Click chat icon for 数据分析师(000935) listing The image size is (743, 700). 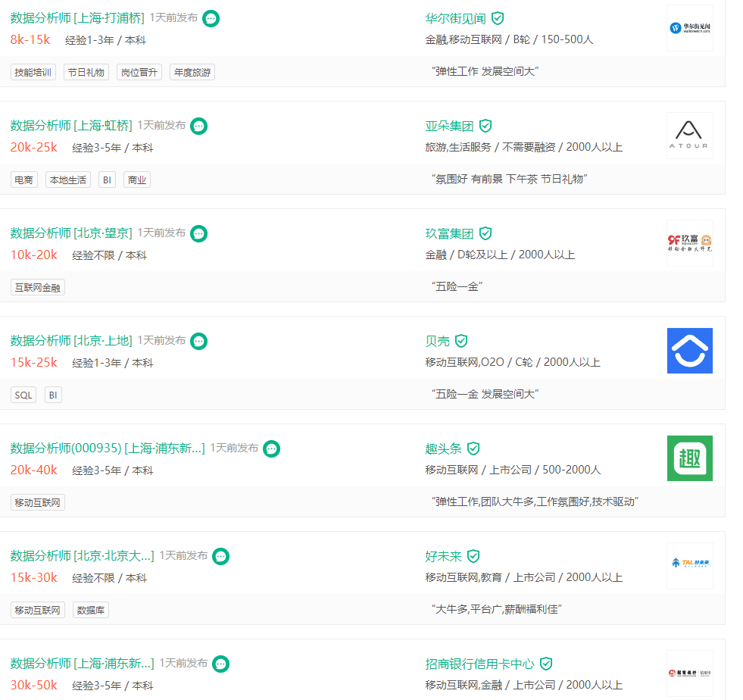pos(271,448)
